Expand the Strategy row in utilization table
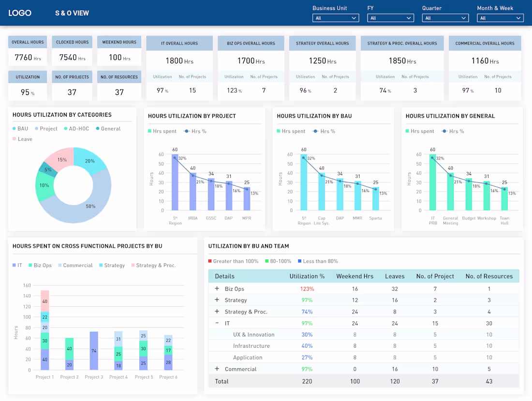 pos(216,300)
